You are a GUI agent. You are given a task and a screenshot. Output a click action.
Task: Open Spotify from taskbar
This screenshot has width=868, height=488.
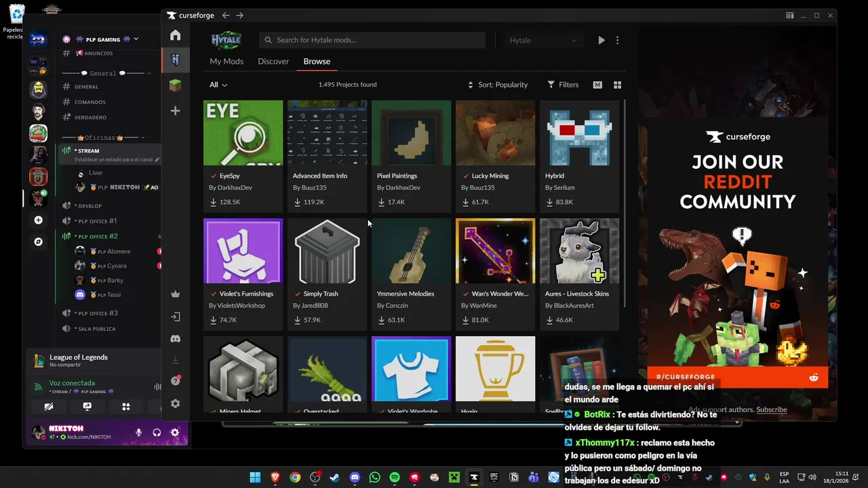pos(395,477)
